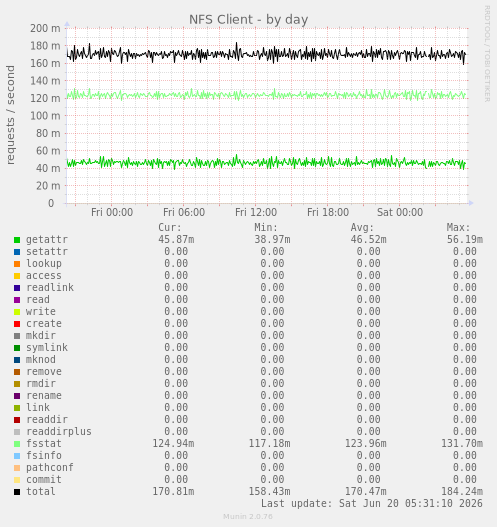Screen dimensions: 497x527
Task: Click the Cur: column header
Action: tap(170, 228)
